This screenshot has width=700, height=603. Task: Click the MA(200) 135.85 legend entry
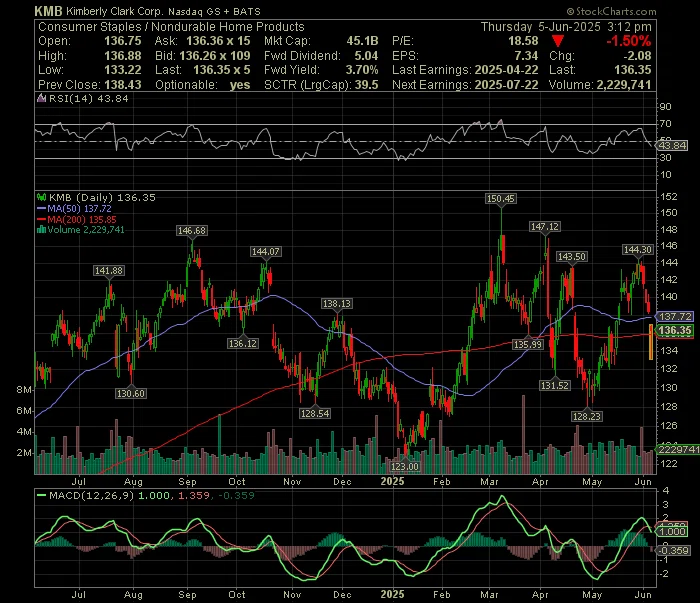pyautogui.click(x=76, y=219)
